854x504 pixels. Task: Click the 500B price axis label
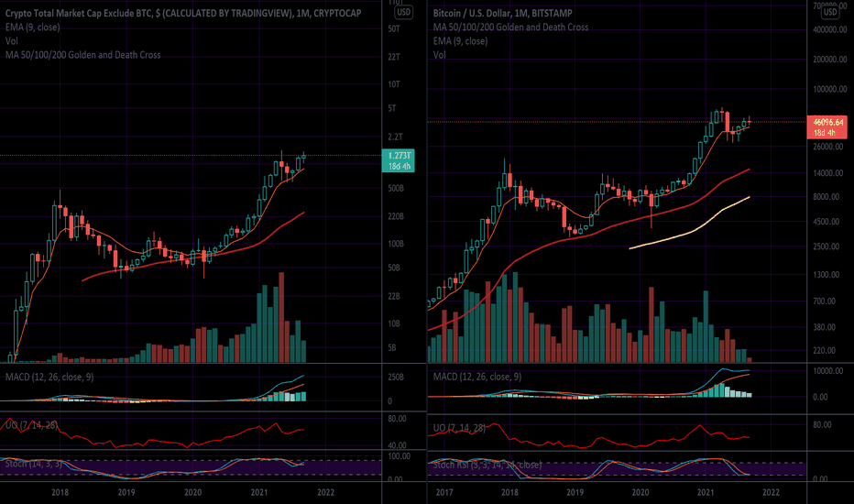pos(396,189)
